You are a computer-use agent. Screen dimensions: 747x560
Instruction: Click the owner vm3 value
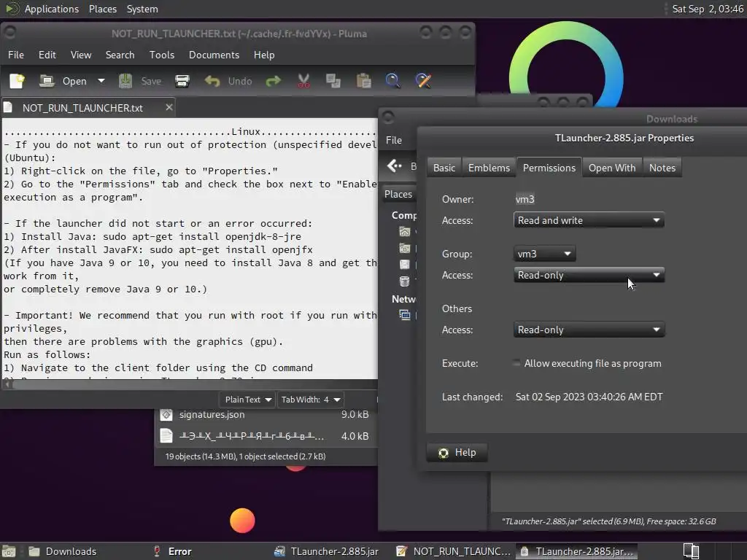tap(525, 200)
